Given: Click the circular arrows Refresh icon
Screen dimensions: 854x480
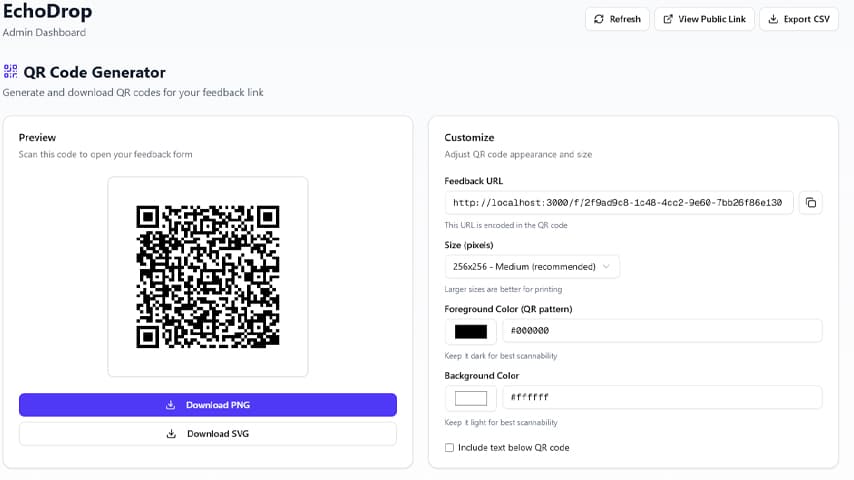Looking at the screenshot, I should point(599,19).
